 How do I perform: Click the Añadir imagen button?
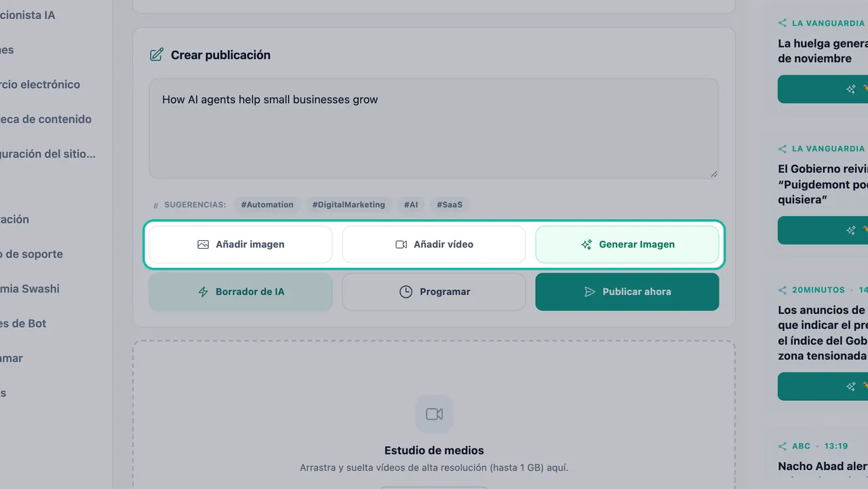(x=241, y=244)
